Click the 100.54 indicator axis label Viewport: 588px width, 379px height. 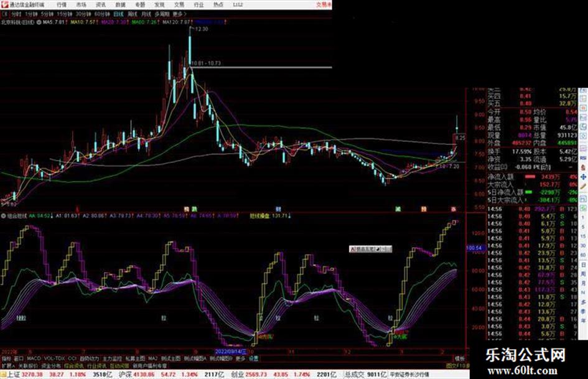coord(475,248)
